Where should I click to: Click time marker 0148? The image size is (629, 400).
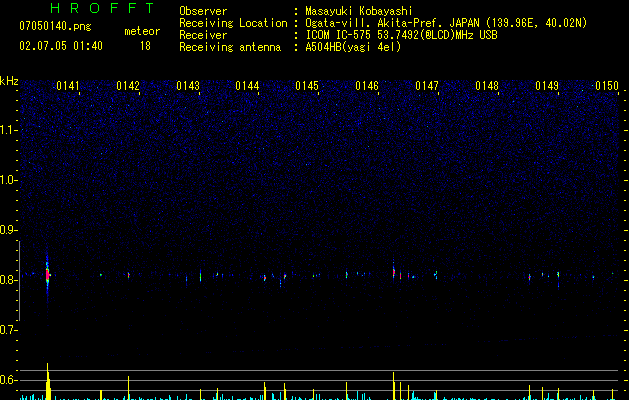487,86
